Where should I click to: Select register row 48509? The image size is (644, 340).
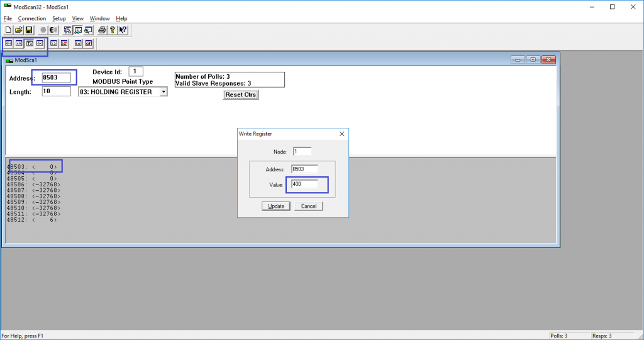pos(34,202)
